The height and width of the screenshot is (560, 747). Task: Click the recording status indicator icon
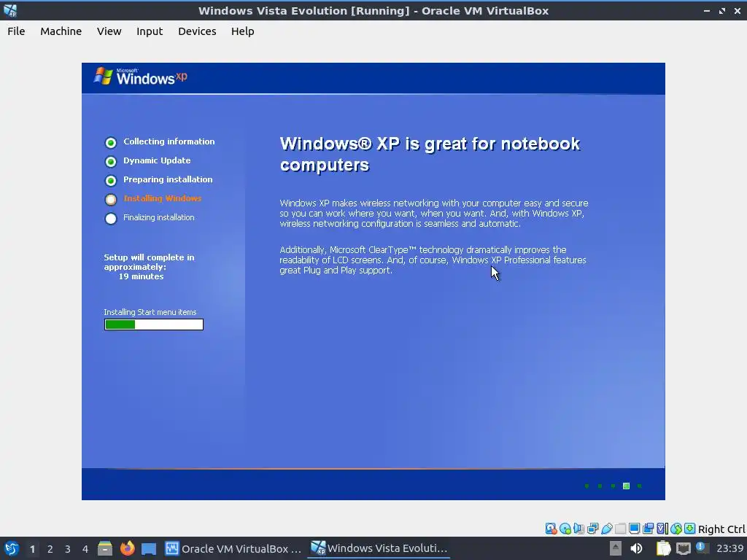point(648,529)
